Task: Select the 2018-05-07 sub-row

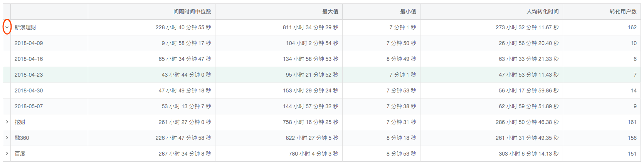Action: (x=322, y=106)
